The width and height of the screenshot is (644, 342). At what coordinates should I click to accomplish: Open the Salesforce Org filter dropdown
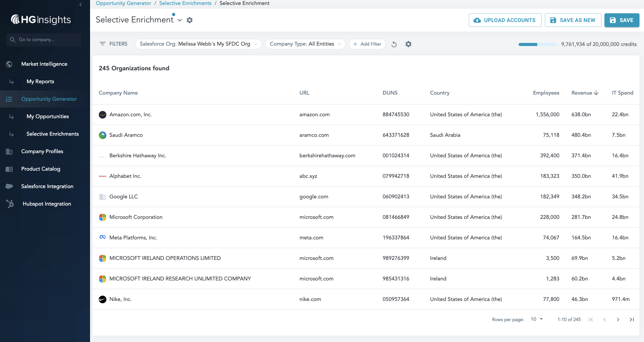(x=198, y=44)
